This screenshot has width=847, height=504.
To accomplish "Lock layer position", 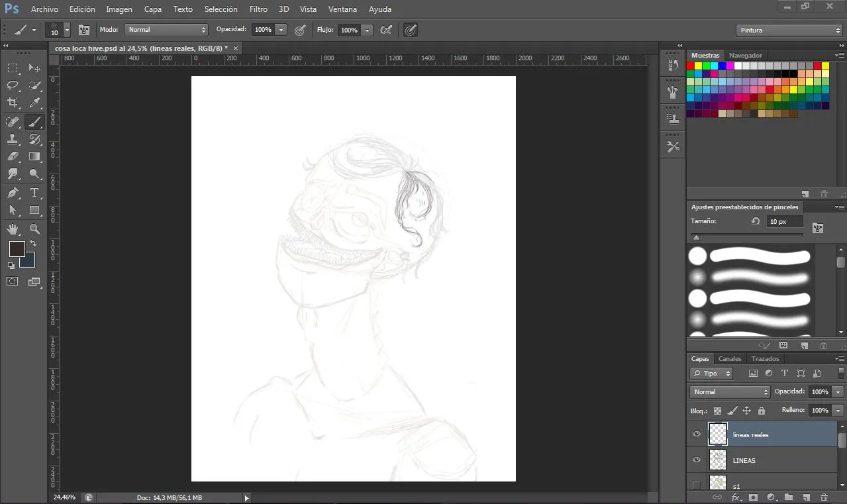I will 746,411.
